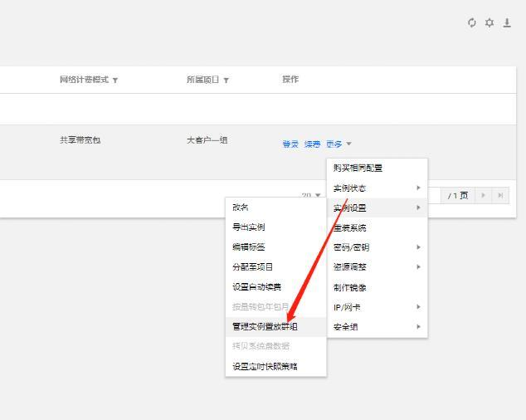This screenshot has width=526, height=420.
Task: Select 重装系统 menu item
Action: pyautogui.click(x=377, y=227)
